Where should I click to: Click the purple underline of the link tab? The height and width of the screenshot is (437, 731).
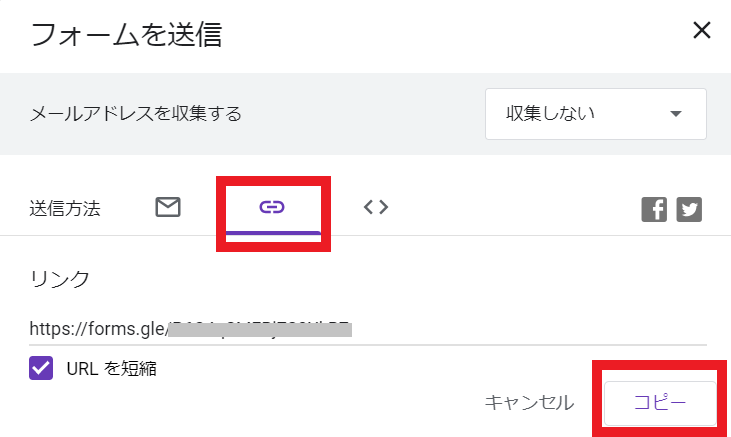(x=273, y=233)
